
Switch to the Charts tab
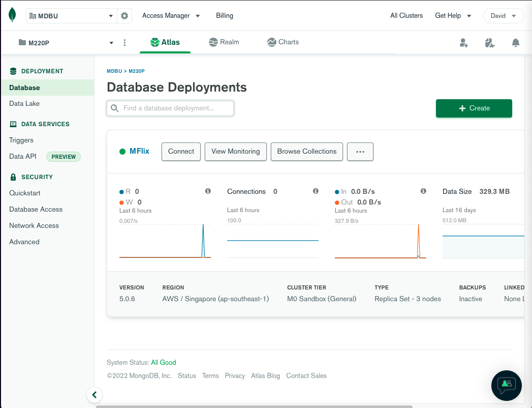click(x=283, y=42)
